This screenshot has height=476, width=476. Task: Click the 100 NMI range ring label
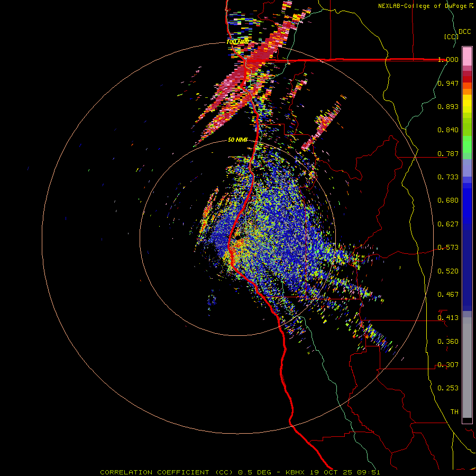click(x=237, y=42)
